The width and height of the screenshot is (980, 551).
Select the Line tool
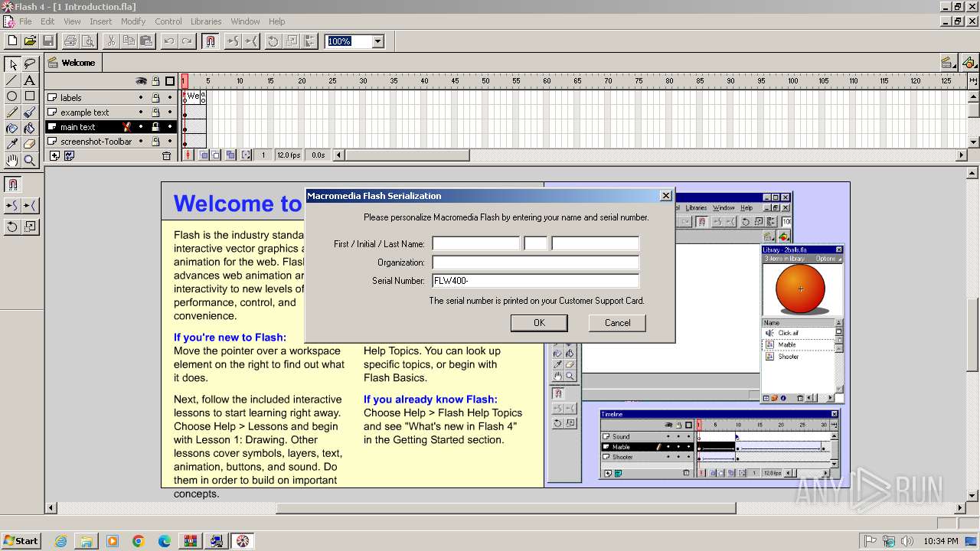tap(12, 80)
